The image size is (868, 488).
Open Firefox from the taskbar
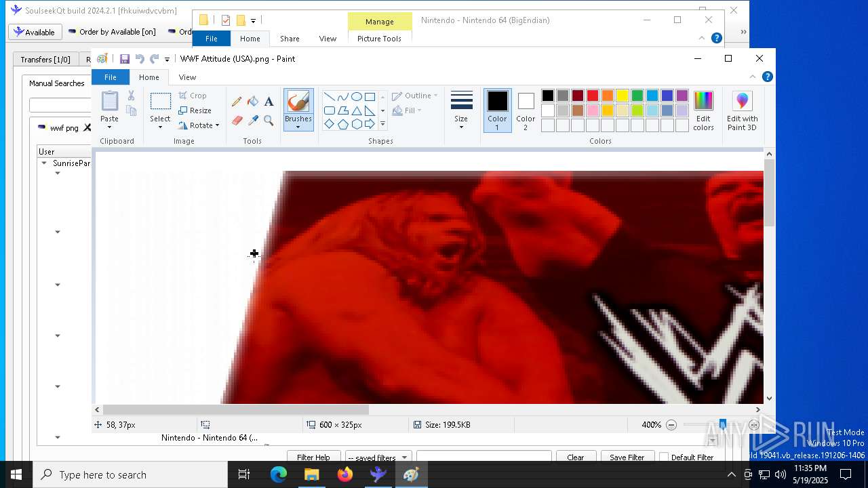pos(345,474)
